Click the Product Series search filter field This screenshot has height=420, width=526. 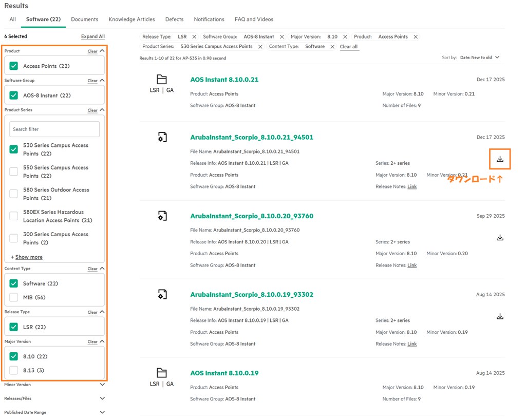coord(54,129)
